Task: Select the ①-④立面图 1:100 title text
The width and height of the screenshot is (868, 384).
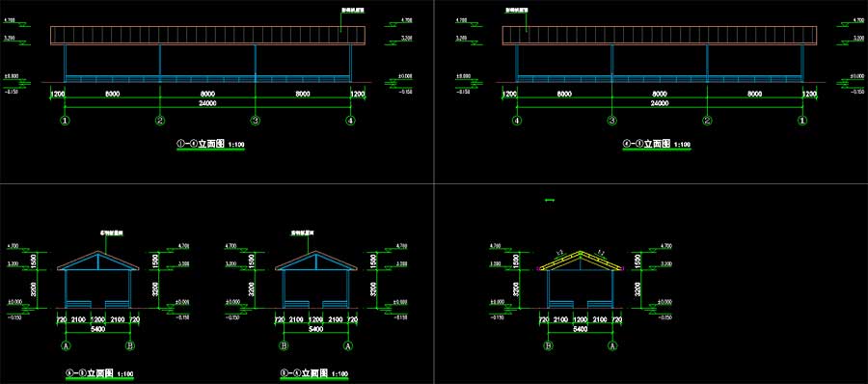Action: tap(210, 144)
